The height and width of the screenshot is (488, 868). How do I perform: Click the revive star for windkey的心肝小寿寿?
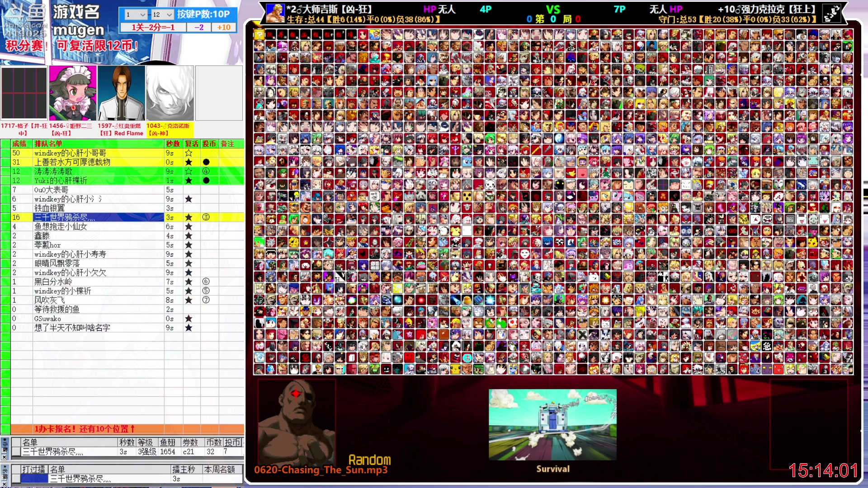(189, 254)
